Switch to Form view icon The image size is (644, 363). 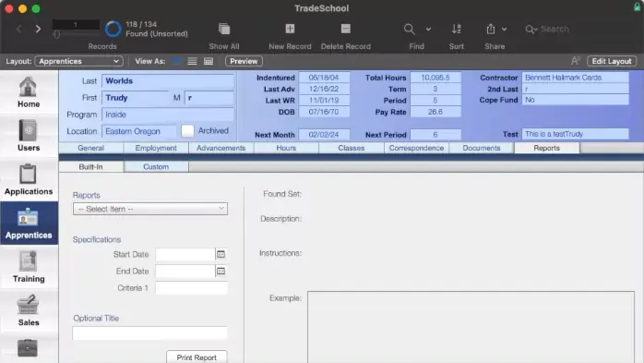[x=176, y=61]
